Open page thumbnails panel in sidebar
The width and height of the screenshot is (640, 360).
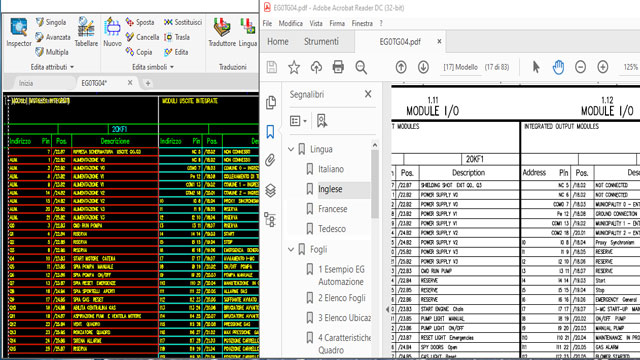pos(271,102)
